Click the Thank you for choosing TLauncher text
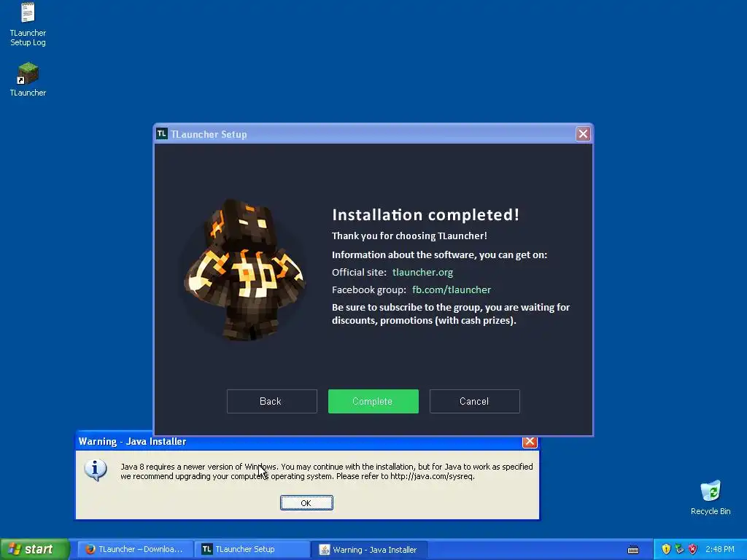747x560 pixels. tap(409, 236)
